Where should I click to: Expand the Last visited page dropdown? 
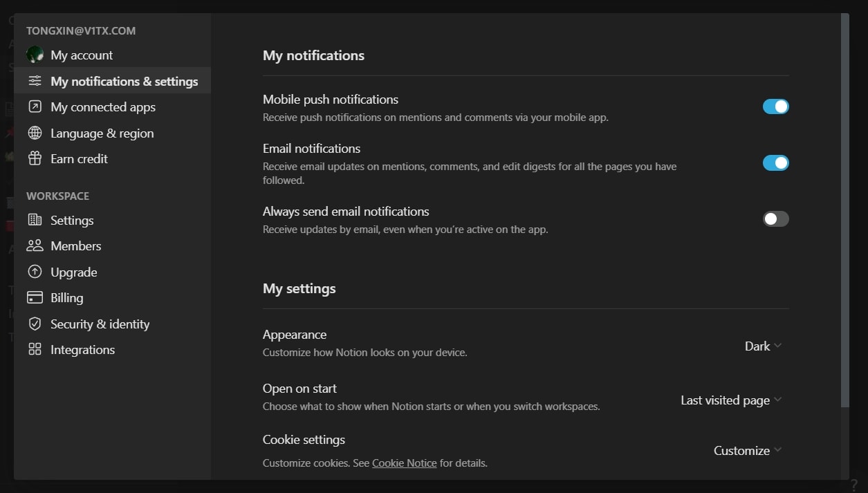pyautogui.click(x=731, y=400)
